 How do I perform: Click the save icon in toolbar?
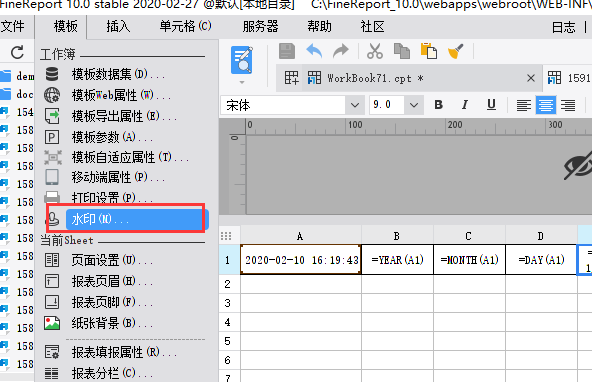tap(287, 51)
